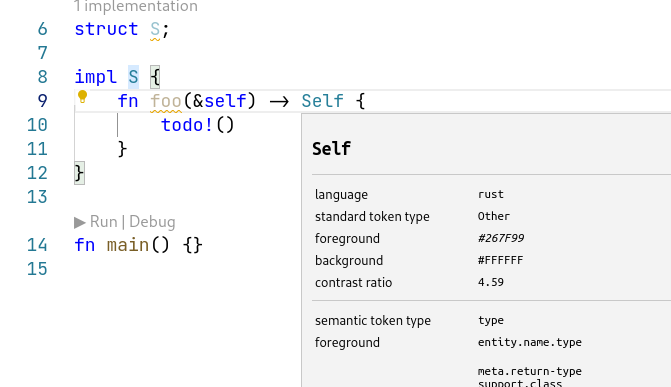The width and height of the screenshot is (671, 387).
Task: Click line number 9 in gutter
Action: pyautogui.click(x=42, y=101)
